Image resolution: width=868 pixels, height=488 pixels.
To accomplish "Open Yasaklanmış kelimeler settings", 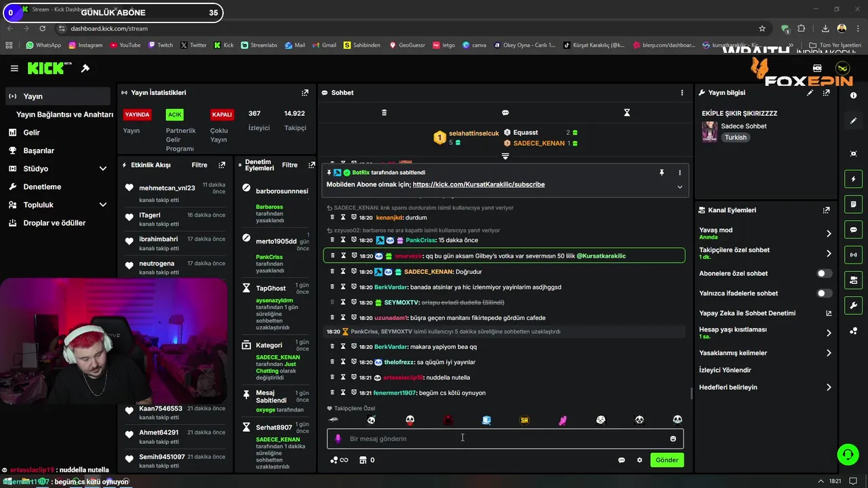I will [x=765, y=353].
